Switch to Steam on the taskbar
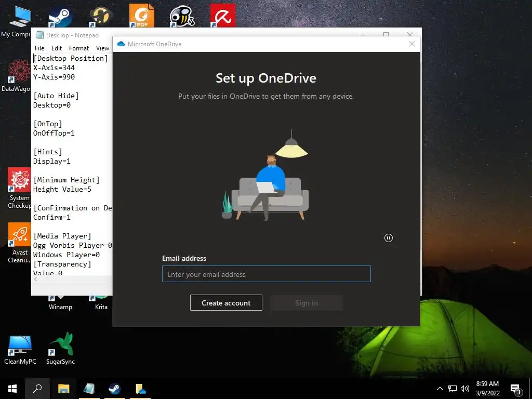This screenshot has height=399, width=532. pos(115,389)
